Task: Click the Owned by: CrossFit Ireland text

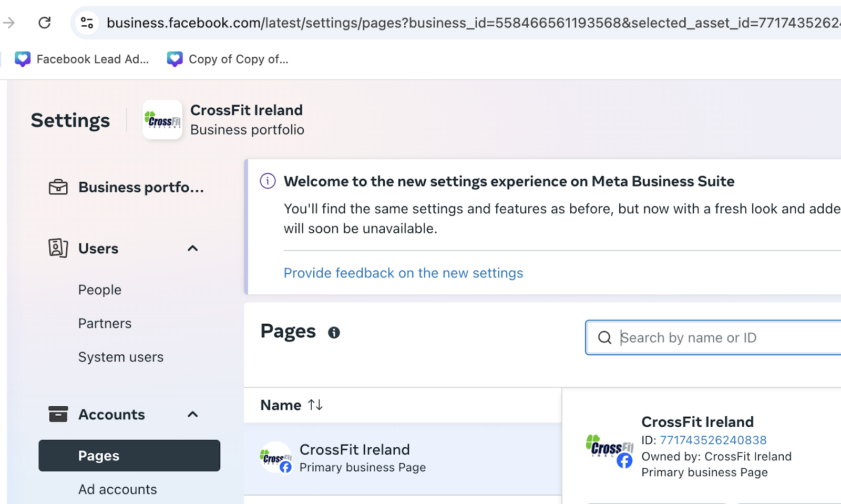Action: [716, 457]
